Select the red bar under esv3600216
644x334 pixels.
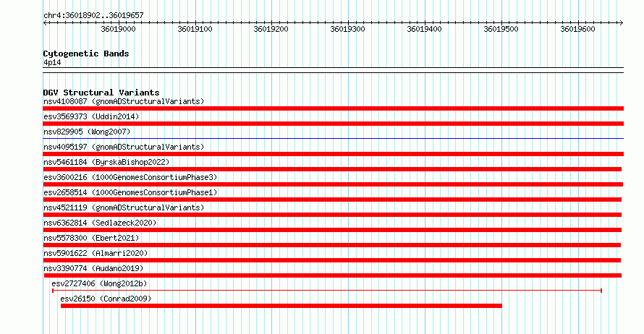(333, 184)
